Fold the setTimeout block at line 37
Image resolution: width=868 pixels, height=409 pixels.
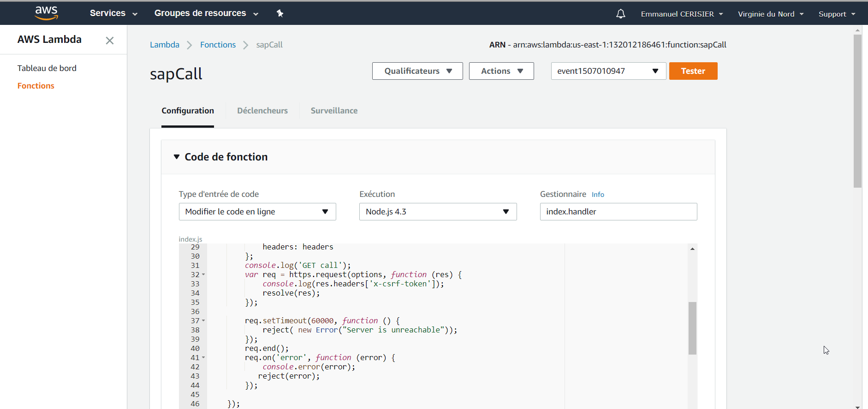pyautogui.click(x=203, y=320)
